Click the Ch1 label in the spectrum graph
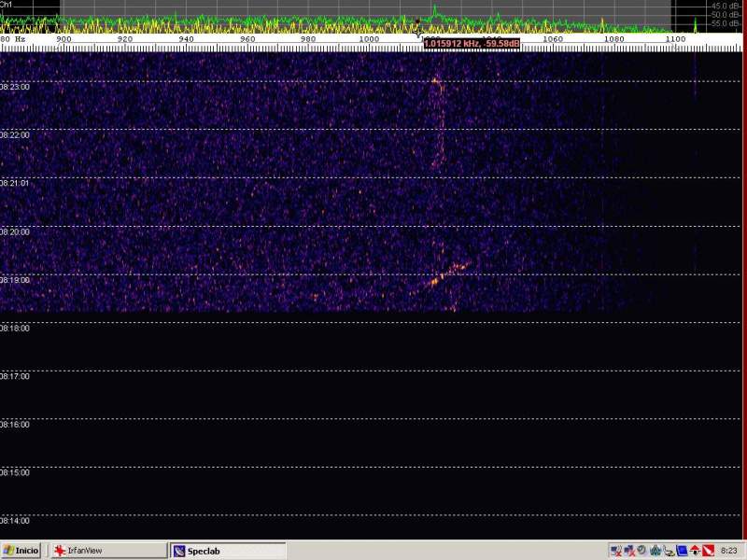This screenshot has width=747, height=560. pos(7,5)
